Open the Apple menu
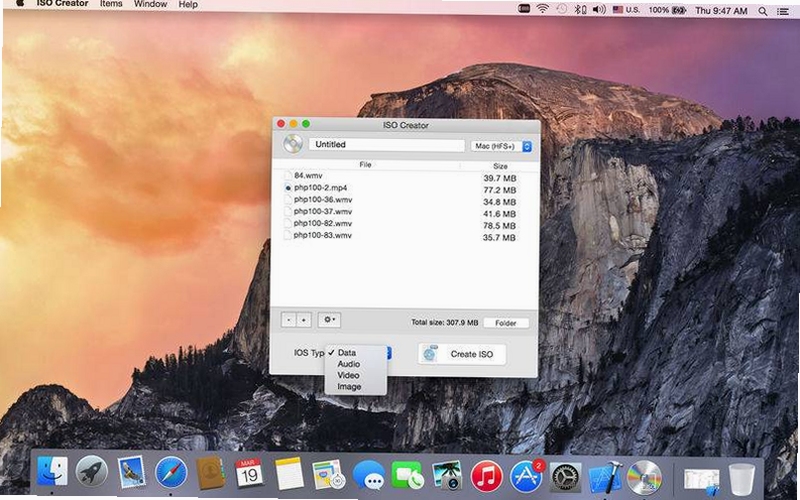 coord(19,3)
